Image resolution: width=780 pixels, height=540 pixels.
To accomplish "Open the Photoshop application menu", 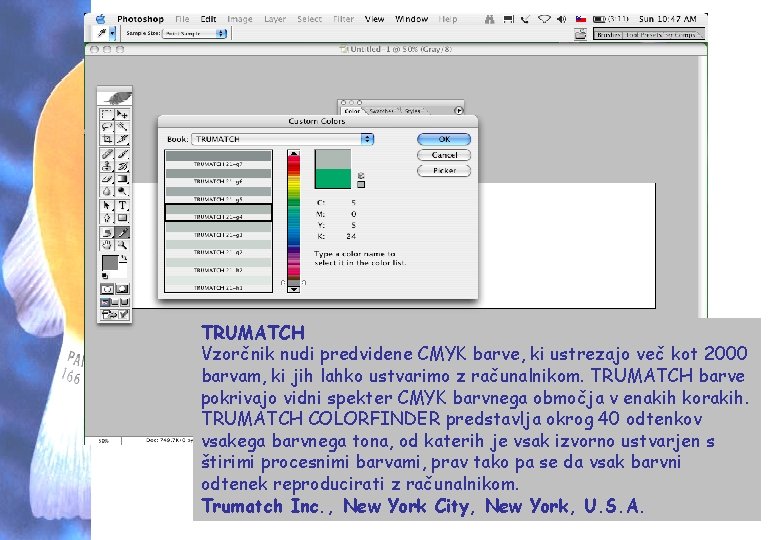I will tap(140, 19).
